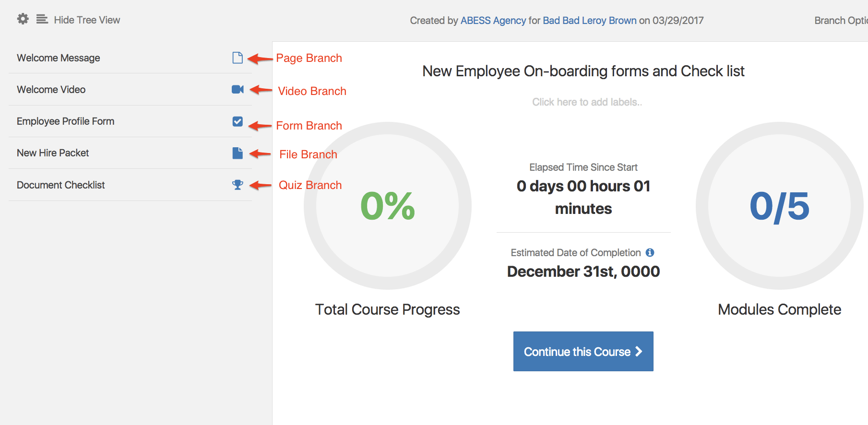The height and width of the screenshot is (425, 868).
Task: Toggle the Employee Profile Form checkbox
Action: tap(238, 121)
